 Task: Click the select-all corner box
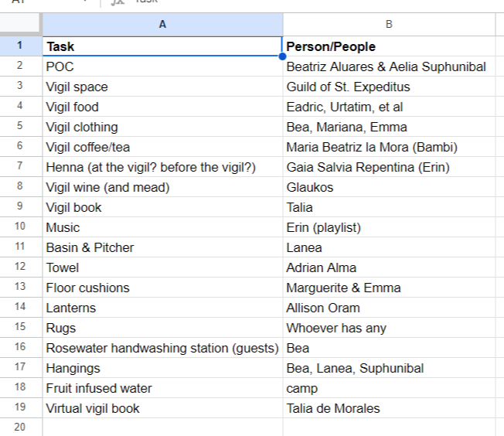(x=20, y=22)
